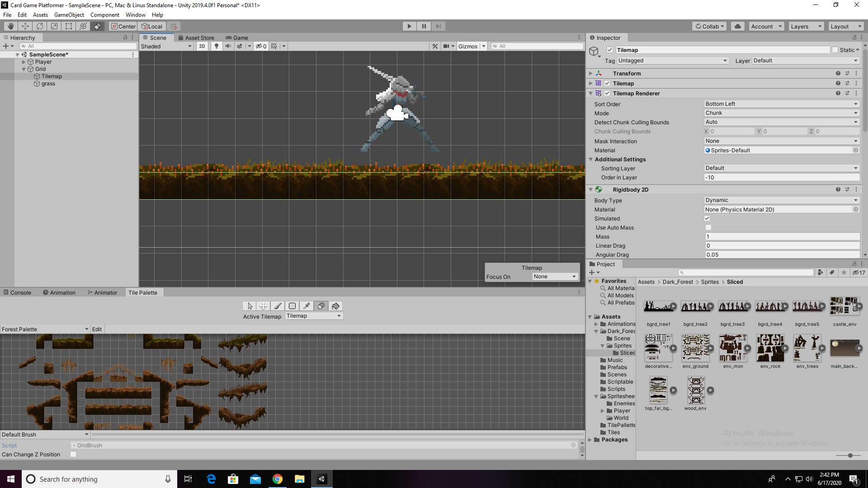Click the Pause button
Viewport: 868px width, 488px height.
424,26
